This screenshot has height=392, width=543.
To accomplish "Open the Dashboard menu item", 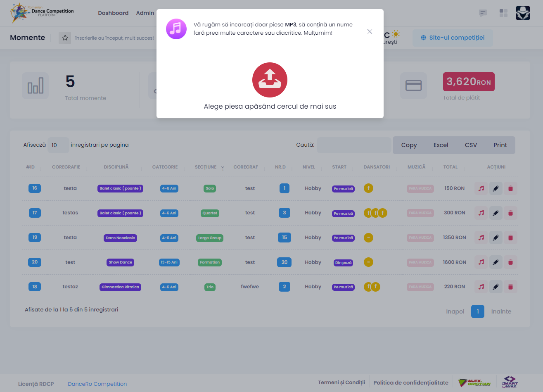I will click(113, 13).
